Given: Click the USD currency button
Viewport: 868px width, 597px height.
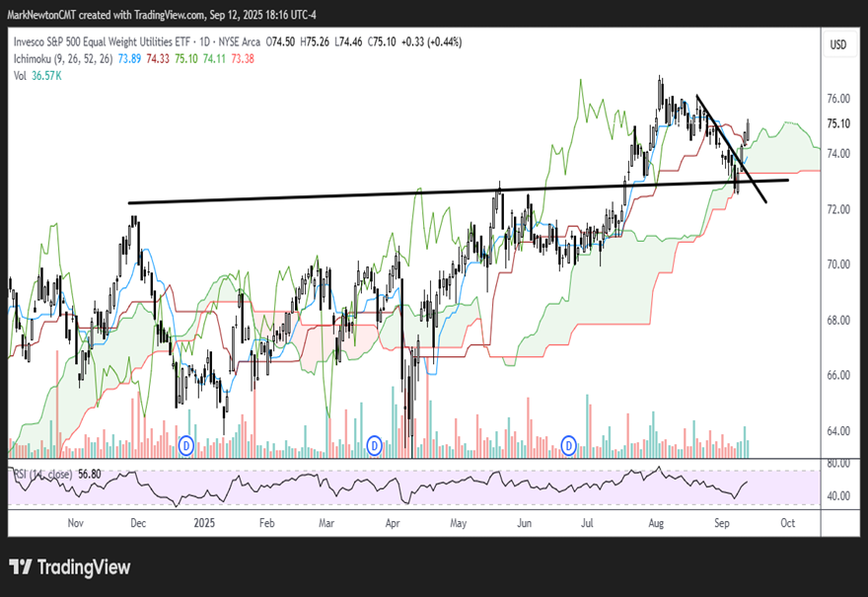Looking at the screenshot, I should 837,44.
